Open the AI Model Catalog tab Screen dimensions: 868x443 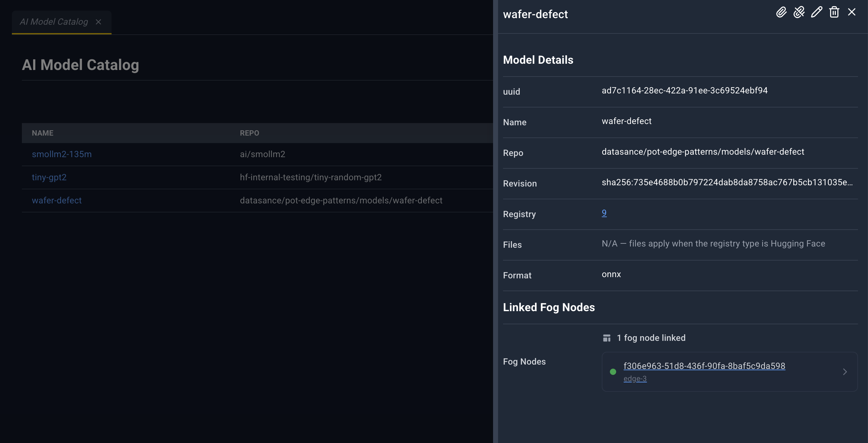(54, 22)
